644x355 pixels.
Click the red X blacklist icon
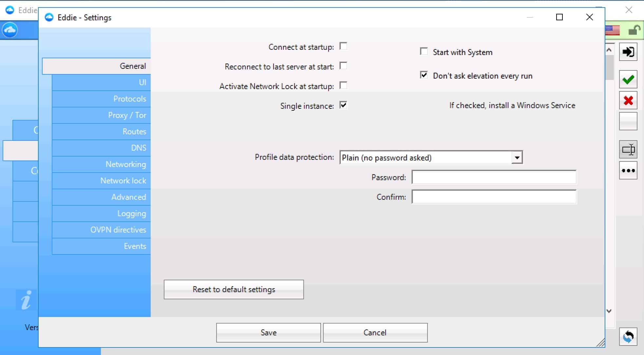click(628, 100)
